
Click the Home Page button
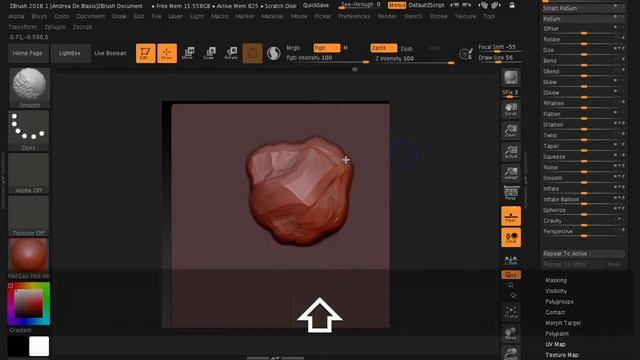point(28,53)
